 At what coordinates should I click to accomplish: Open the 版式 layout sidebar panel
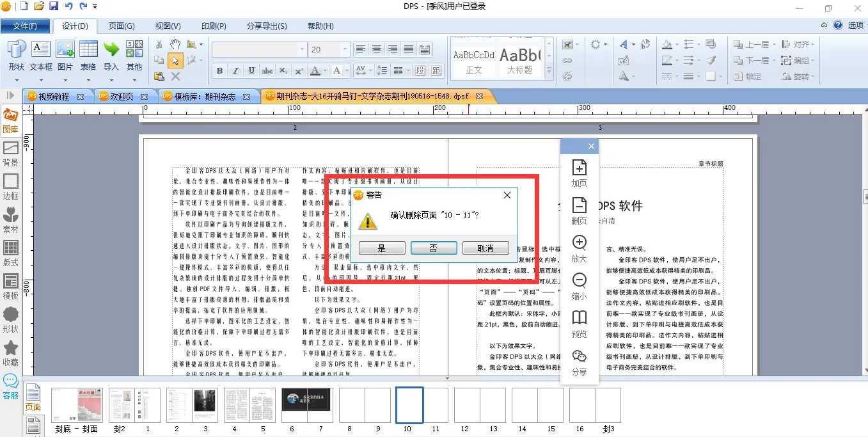[10, 254]
